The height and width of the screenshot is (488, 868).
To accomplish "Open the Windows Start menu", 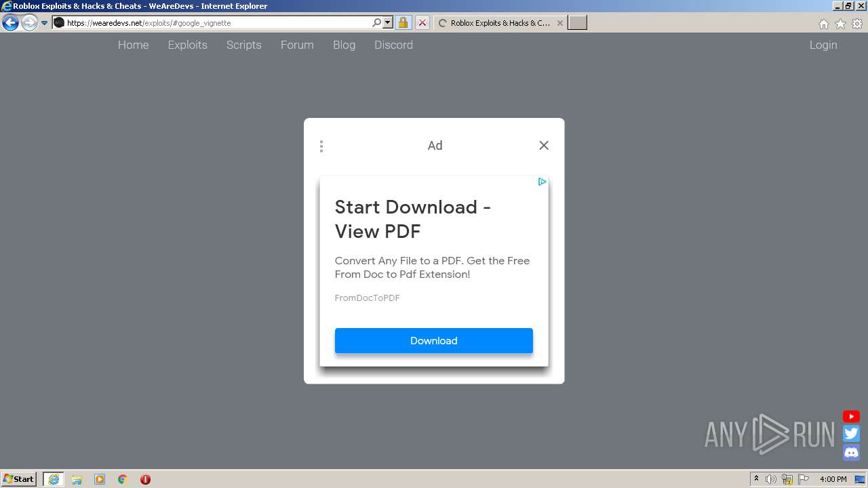I will tap(19, 479).
